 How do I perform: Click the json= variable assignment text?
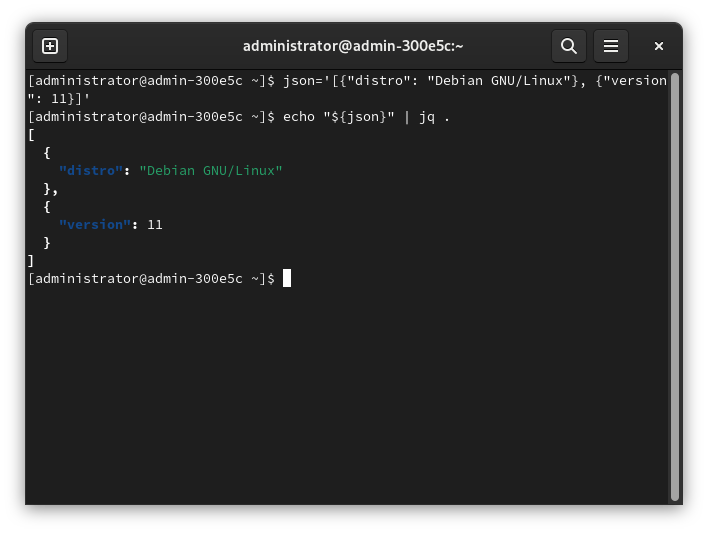(303, 80)
